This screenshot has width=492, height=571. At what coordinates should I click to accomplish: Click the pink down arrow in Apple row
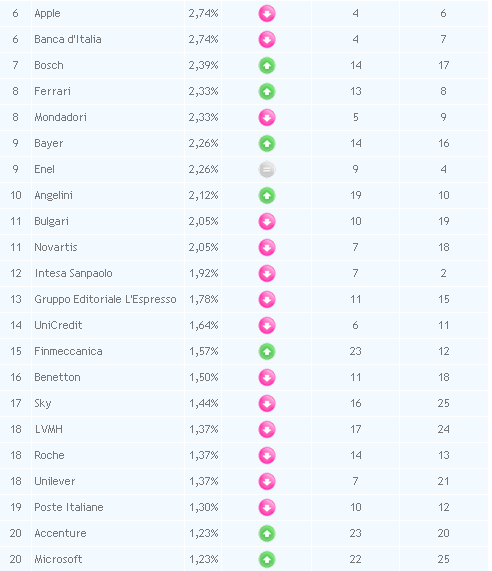coord(267,13)
